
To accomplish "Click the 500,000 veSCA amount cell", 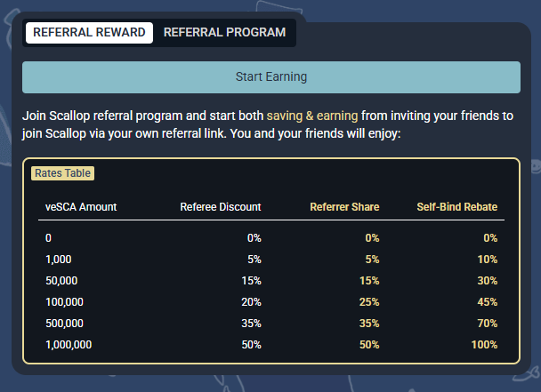I will 65,324.
